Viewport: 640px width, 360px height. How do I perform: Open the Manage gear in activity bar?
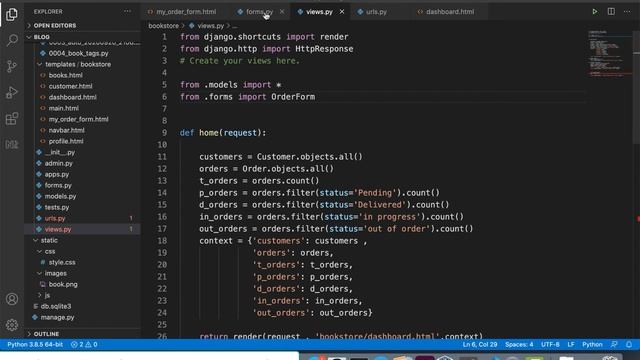[x=12, y=325]
